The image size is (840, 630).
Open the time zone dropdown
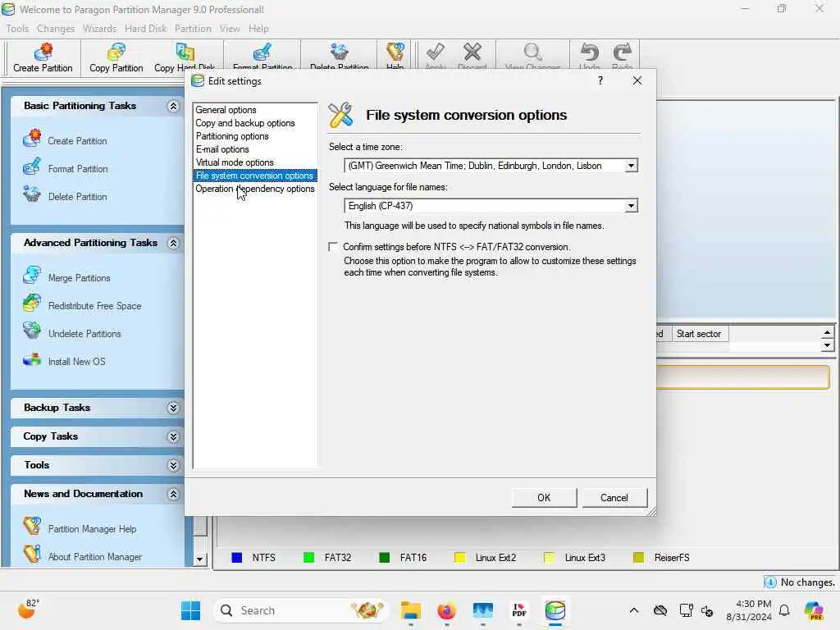point(631,166)
